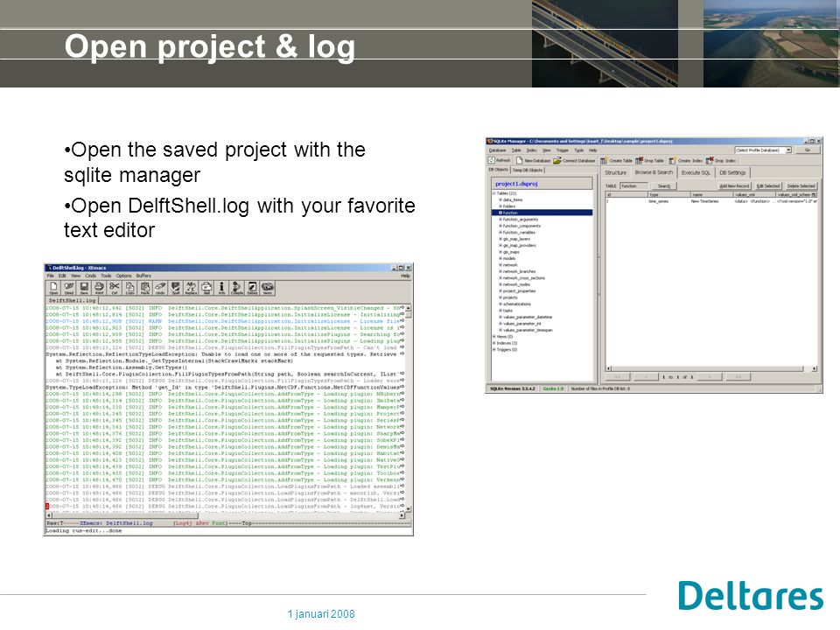Click the SQLite results horizontal scrollbar
The height and width of the screenshot is (630, 840).
click(x=710, y=368)
